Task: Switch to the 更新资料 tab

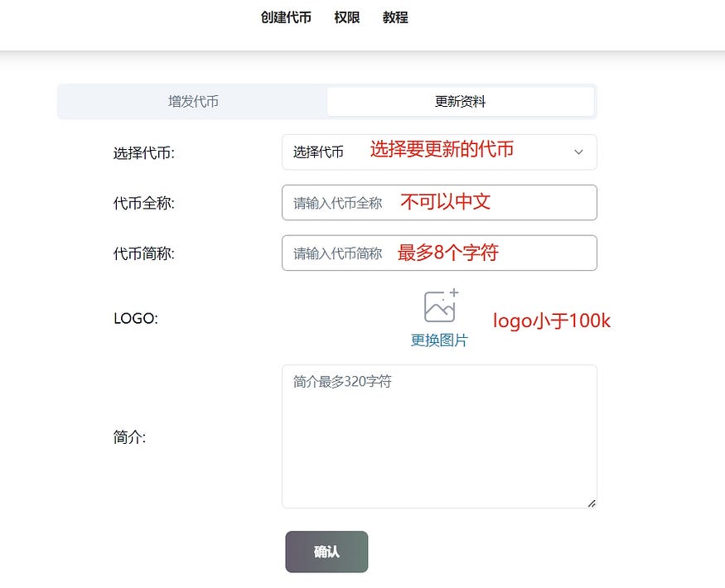Action: click(x=461, y=101)
